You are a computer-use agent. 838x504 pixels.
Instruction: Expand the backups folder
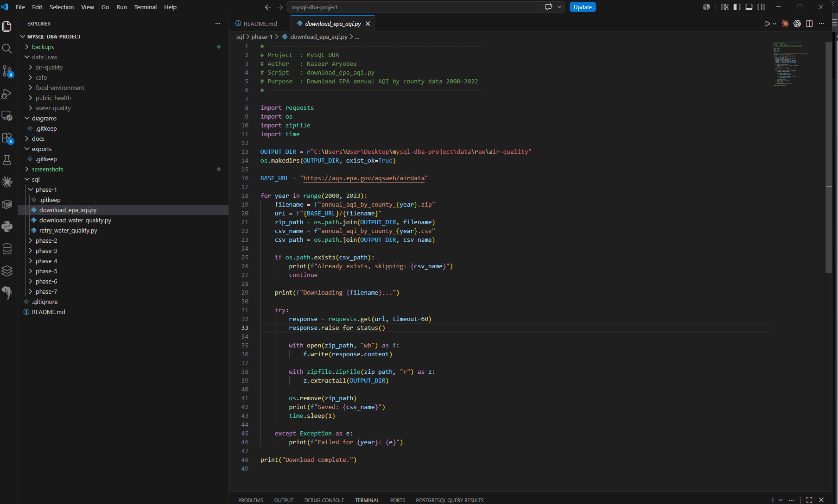(123, 47)
